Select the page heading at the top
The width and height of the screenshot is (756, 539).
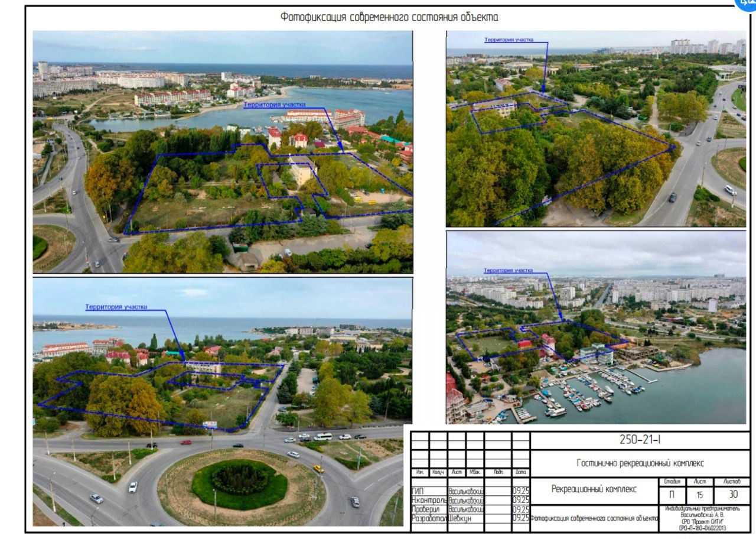click(389, 17)
